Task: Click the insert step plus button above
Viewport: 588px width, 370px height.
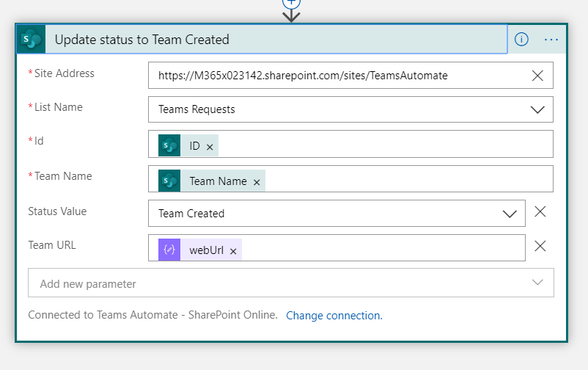Action: tap(291, 3)
